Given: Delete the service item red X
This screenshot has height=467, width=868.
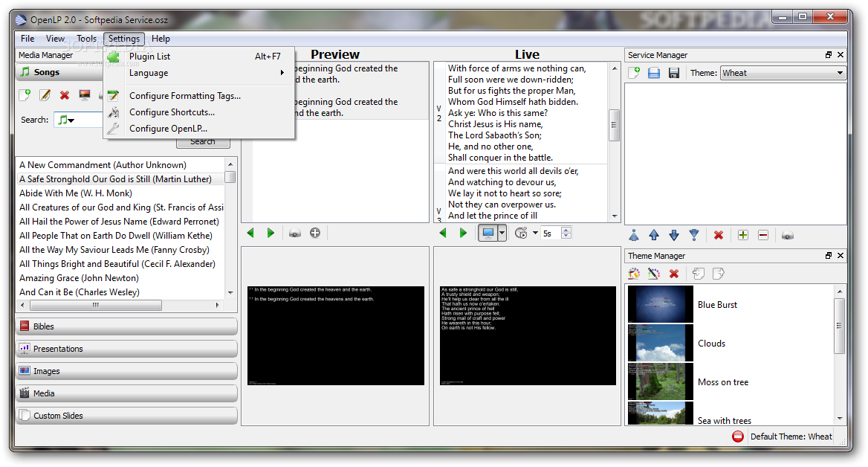Looking at the screenshot, I should click(x=719, y=236).
